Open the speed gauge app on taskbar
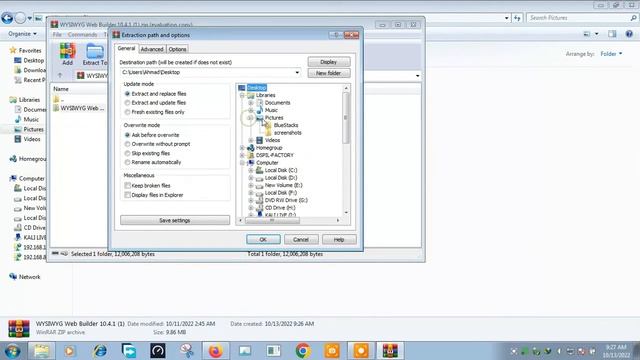The height and width of the screenshot is (360, 640). click(x=158, y=351)
